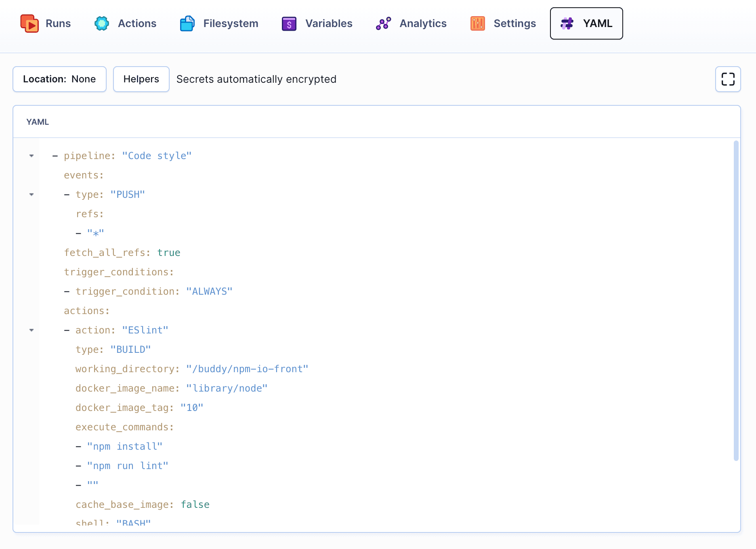Toggle cache_base_image to true
The height and width of the screenshot is (549, 756).
pyautogui.click(x=195, y=504)
